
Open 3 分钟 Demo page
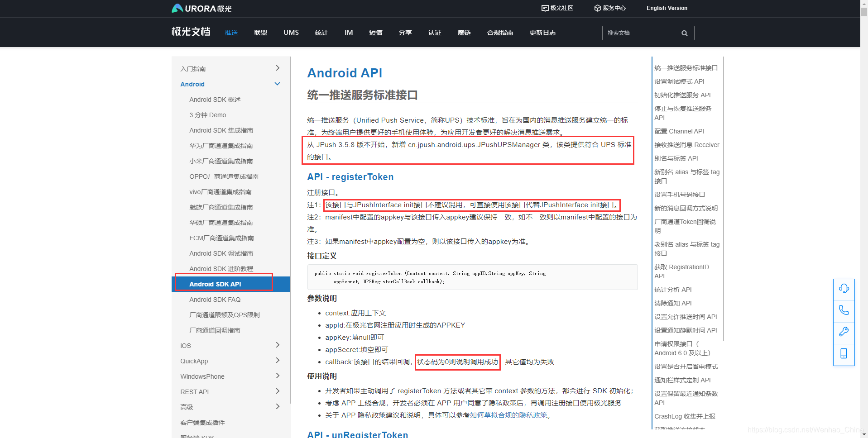tap(207, 115)
